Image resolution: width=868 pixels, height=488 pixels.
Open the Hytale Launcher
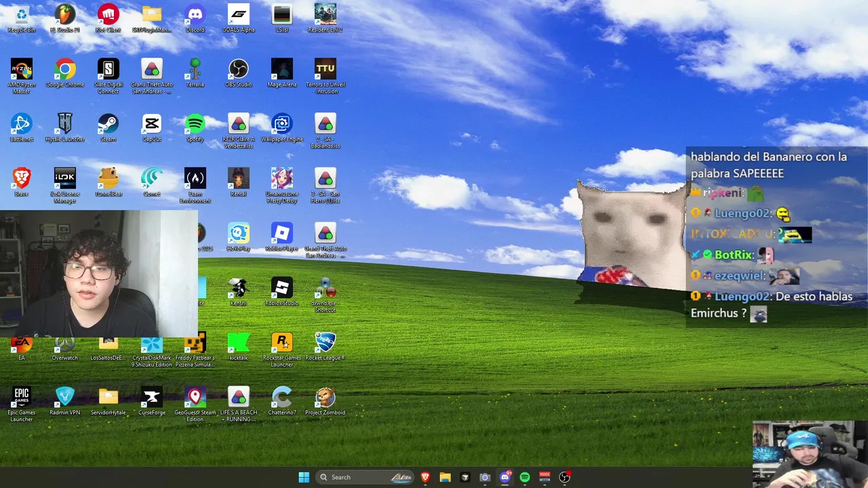(65, 128)
